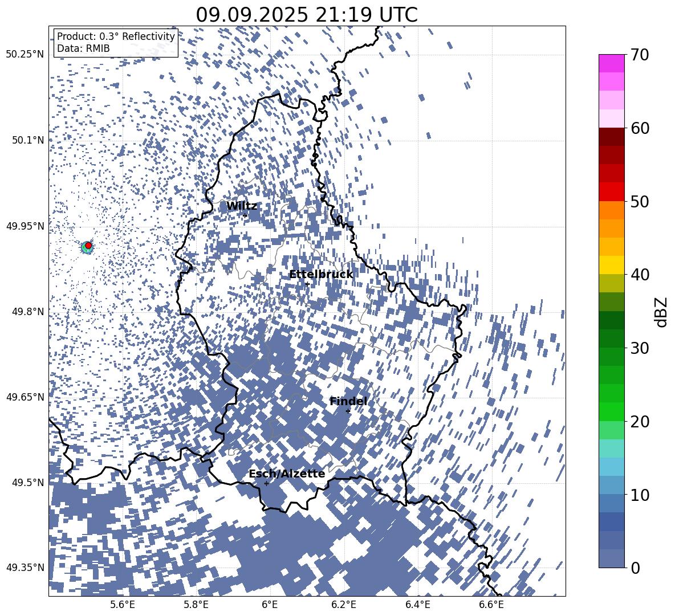Click the 10 tick on the colorbar
This screenshot has height=616, width=675.
(640, 495)
